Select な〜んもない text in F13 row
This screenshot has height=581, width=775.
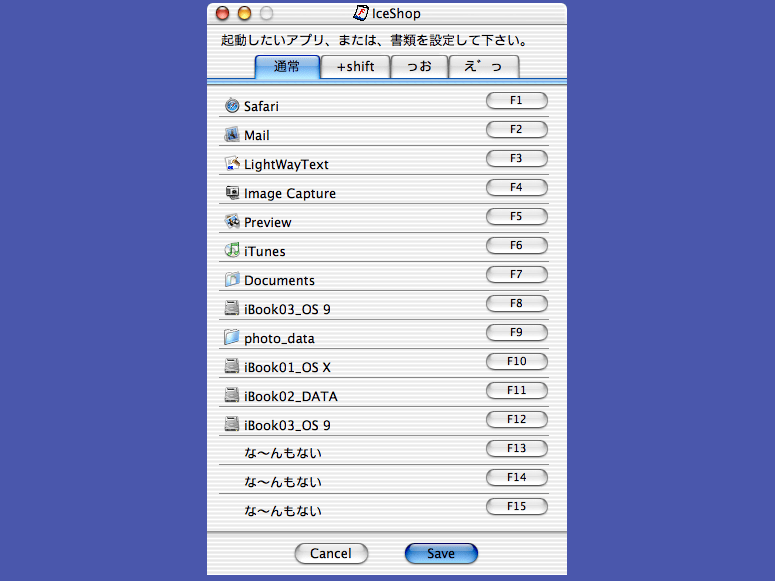[283, 453]
